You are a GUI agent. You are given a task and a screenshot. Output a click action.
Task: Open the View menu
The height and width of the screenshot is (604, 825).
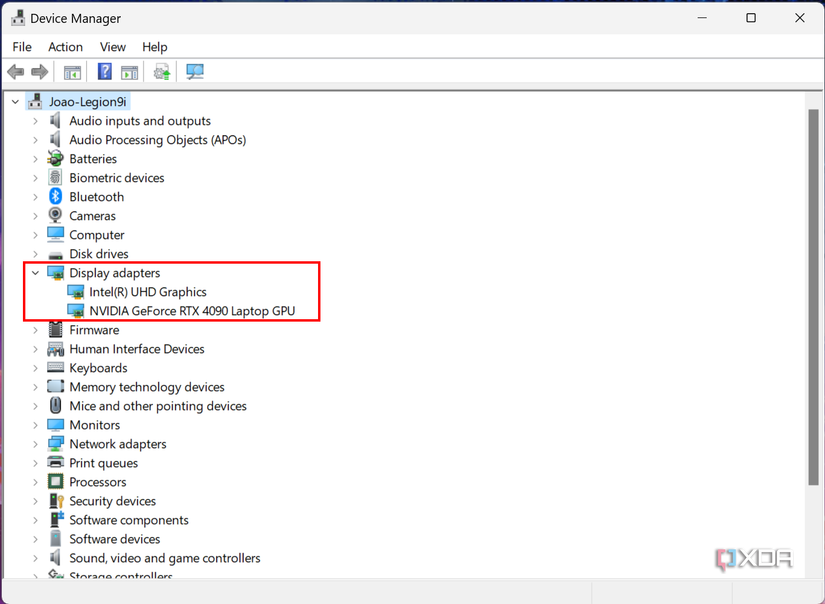coord(112,46)
